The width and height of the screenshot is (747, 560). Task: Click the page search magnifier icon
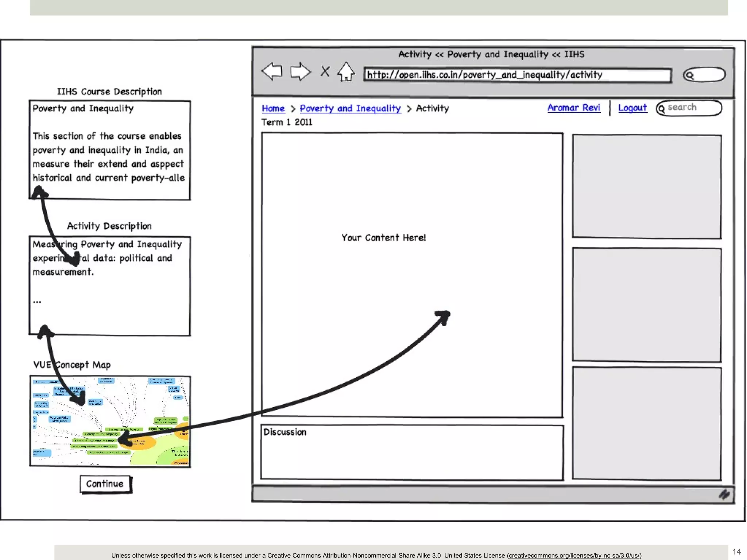pyautogui.click(x=661, y=109)
